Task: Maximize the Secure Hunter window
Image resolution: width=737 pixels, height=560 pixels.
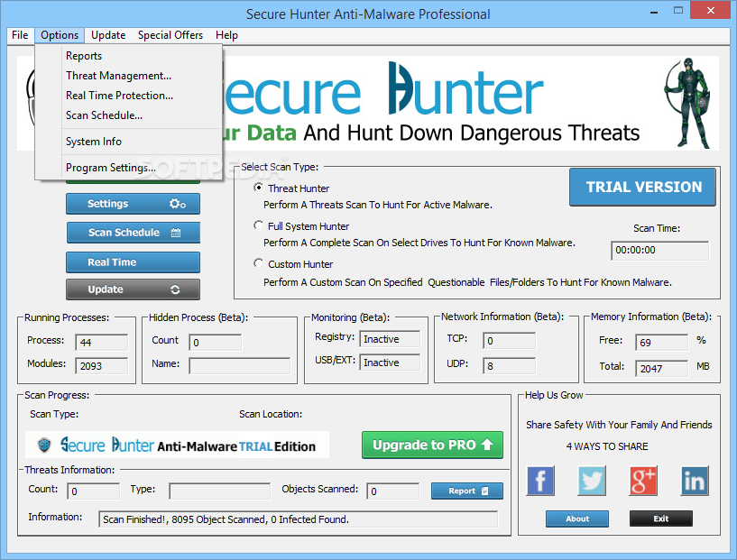Action: [678, 10]
